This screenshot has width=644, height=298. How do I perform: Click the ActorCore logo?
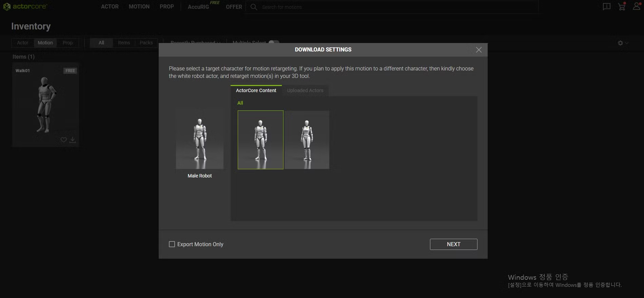pyautogui.click(x=25, y=6)
